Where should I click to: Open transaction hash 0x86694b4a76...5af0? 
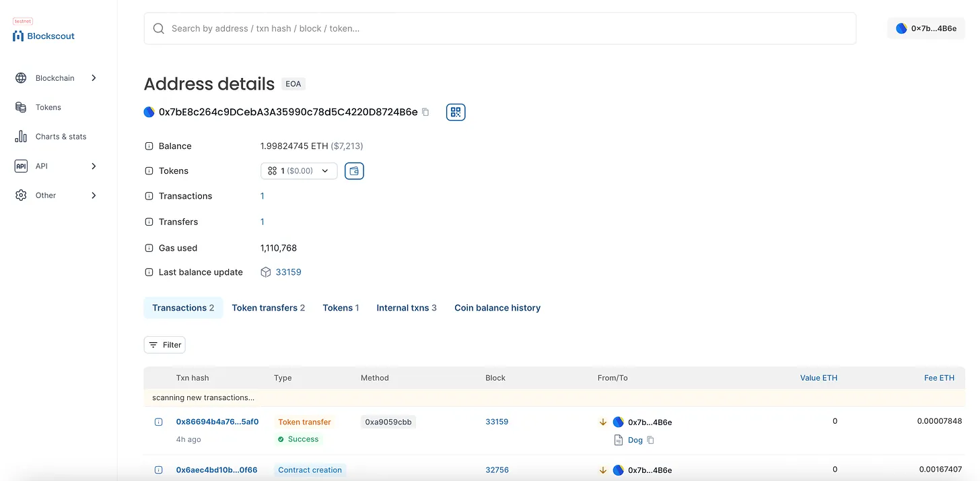(x=217, y=422)
